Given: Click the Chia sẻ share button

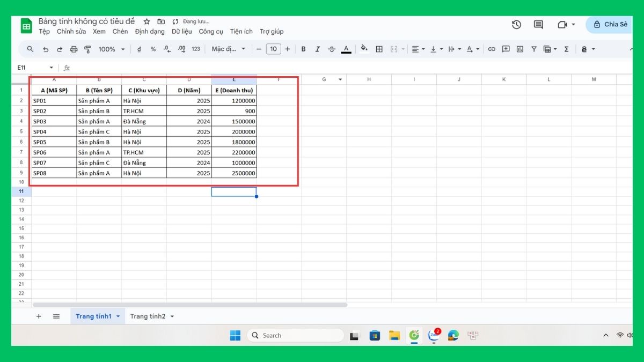Looking at the screenshot, I should [610, 25].
